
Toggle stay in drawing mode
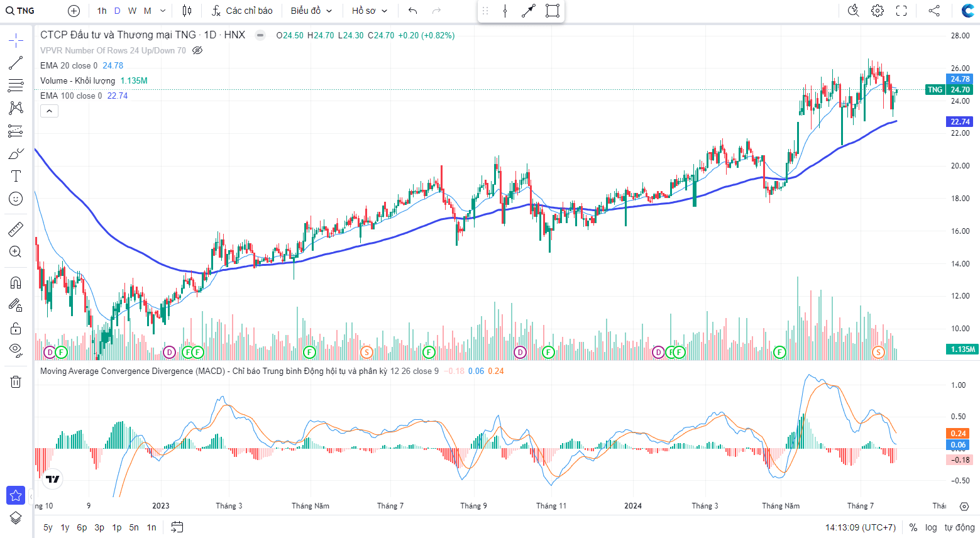16,305
